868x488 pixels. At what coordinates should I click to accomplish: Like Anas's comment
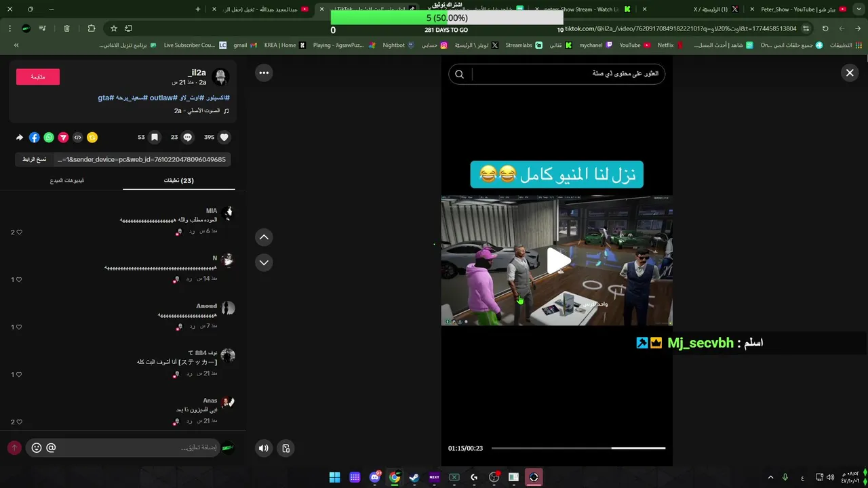(x=19, y=422)
